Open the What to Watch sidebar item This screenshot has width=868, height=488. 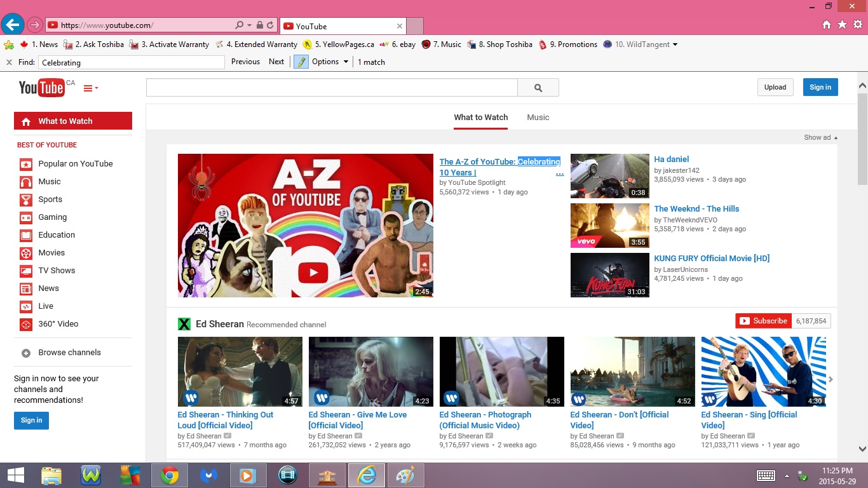point(73,121)
